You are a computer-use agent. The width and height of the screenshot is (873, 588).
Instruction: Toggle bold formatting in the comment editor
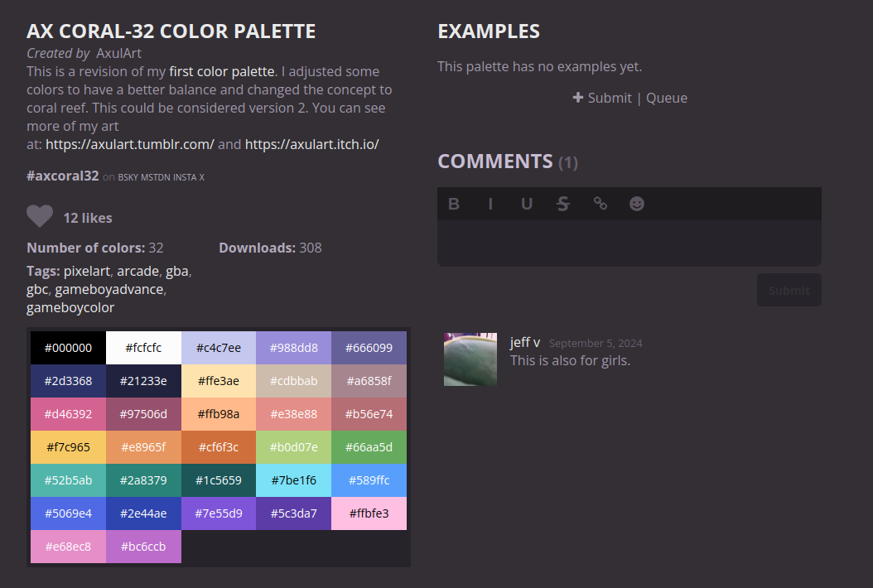pos(454,204)
